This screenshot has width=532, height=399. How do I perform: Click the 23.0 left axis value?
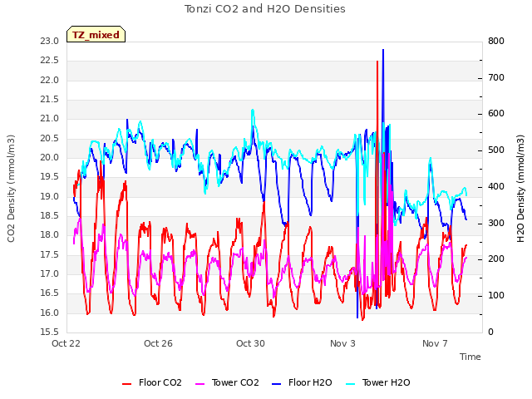tap(50, 42)
